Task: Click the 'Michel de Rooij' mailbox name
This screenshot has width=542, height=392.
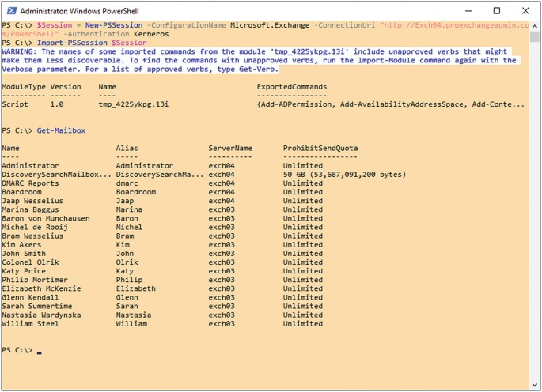Action: point(35,228)
